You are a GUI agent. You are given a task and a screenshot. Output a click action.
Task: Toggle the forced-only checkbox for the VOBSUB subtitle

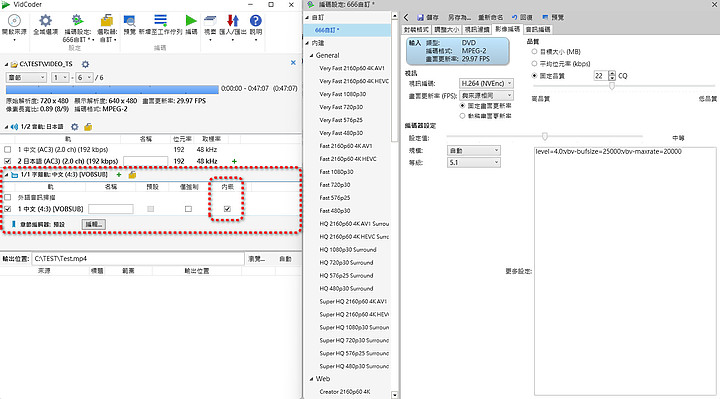(188, 209)
